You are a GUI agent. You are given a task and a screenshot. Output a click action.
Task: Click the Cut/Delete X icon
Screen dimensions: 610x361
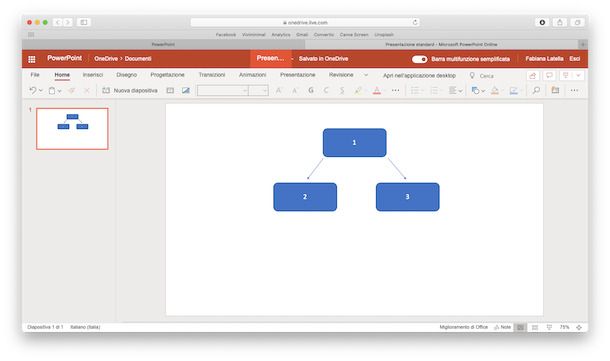(x=87, y=90)
